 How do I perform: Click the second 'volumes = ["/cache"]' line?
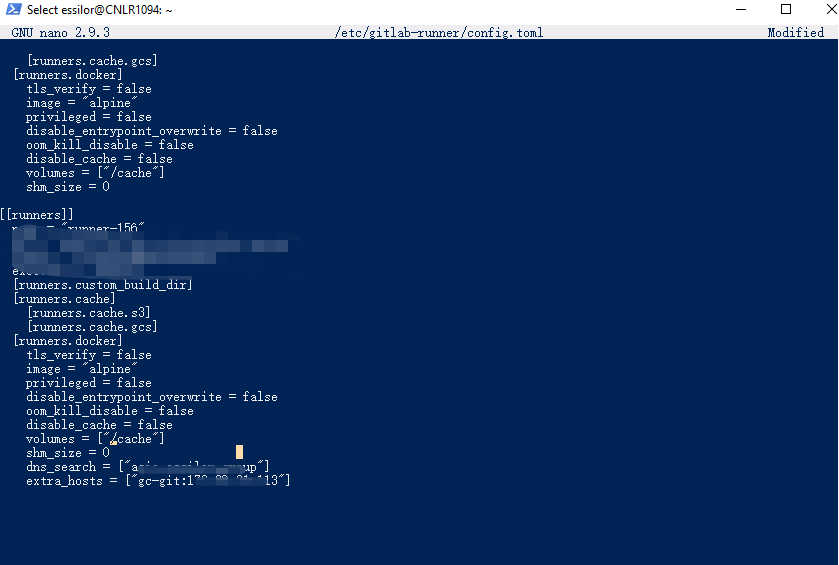click(x=95, y=439)
